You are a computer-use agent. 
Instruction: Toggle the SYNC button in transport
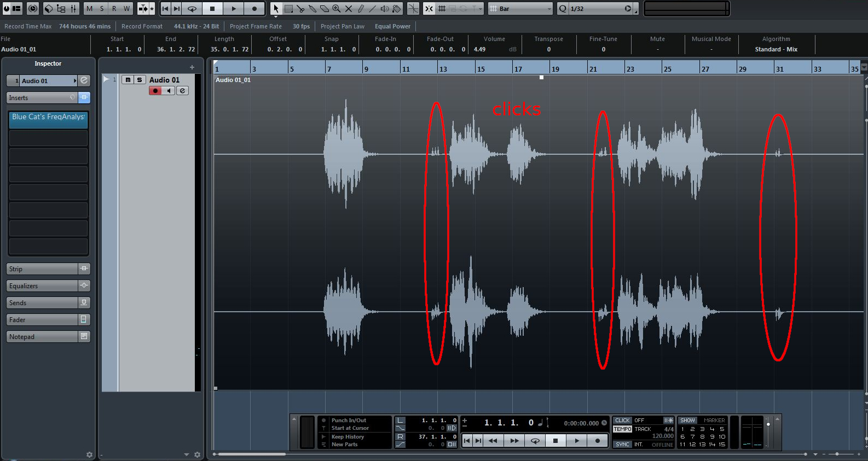point(622,445)
